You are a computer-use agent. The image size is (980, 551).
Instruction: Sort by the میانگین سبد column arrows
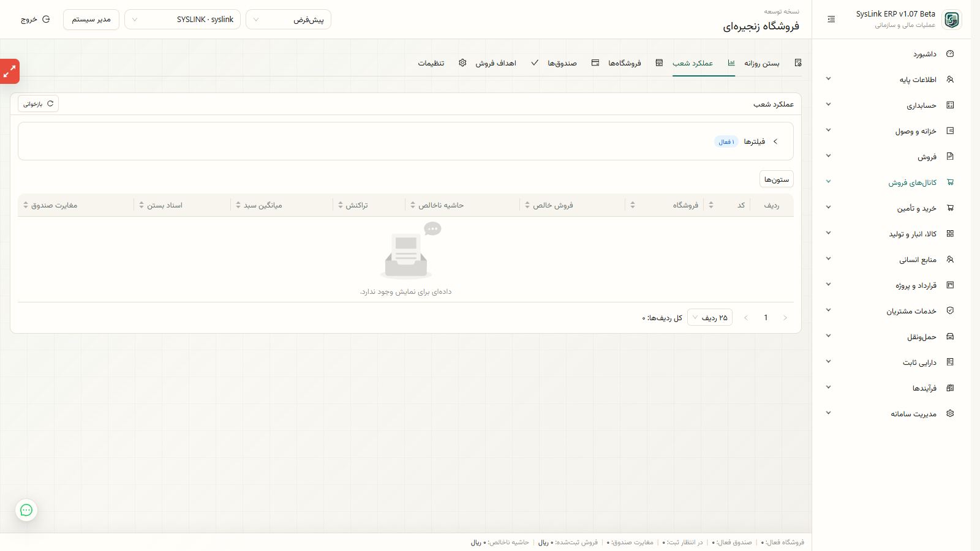coord(238,205)
